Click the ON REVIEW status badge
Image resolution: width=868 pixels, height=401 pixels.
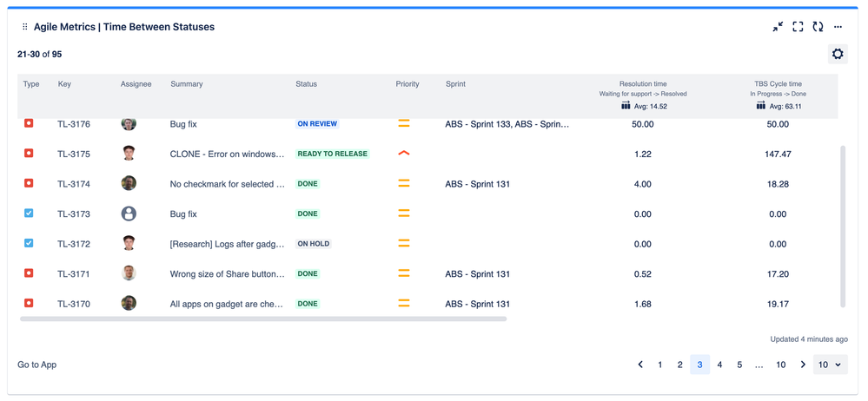[317, 124]
